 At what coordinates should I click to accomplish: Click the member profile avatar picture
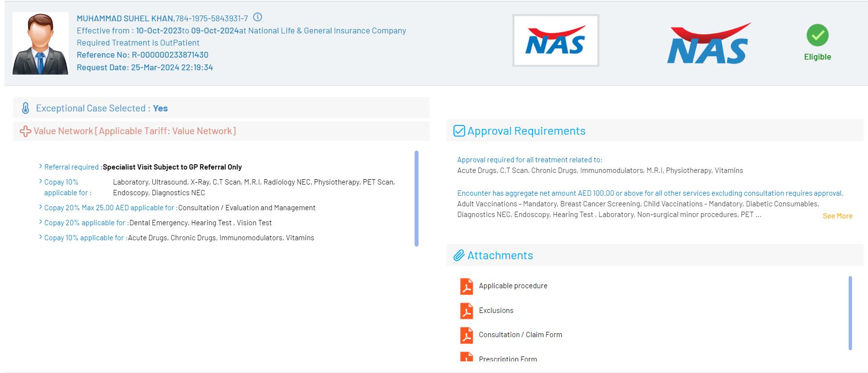tap(40, 44)
